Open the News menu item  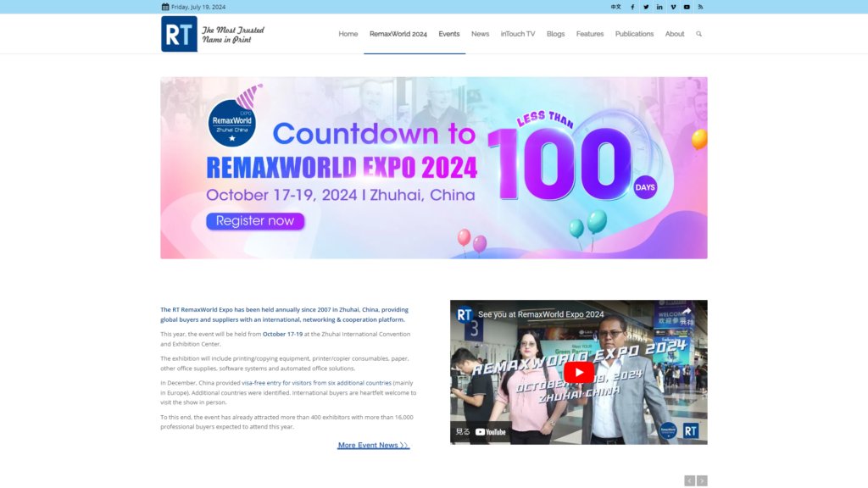480,34
